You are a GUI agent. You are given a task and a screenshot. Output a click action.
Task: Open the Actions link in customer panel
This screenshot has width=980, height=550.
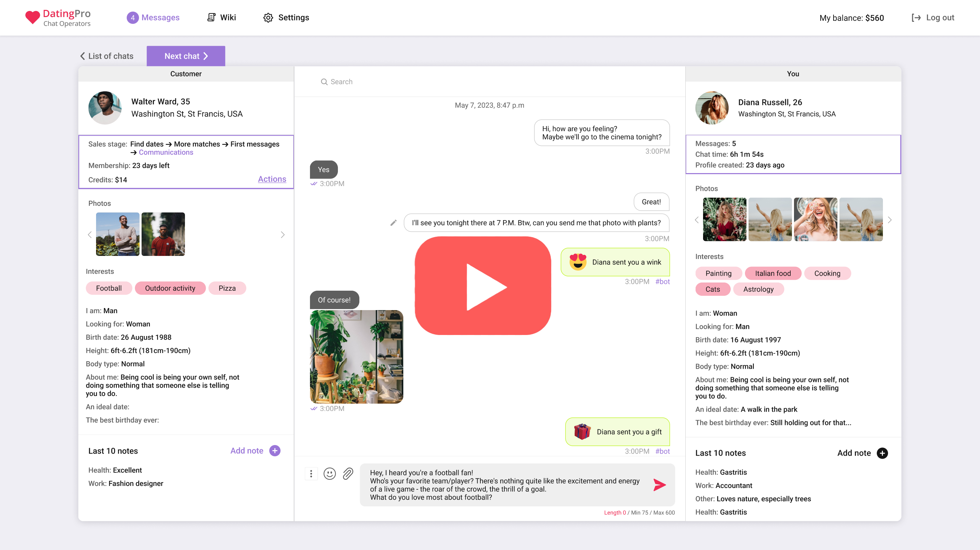coord(271,179)
